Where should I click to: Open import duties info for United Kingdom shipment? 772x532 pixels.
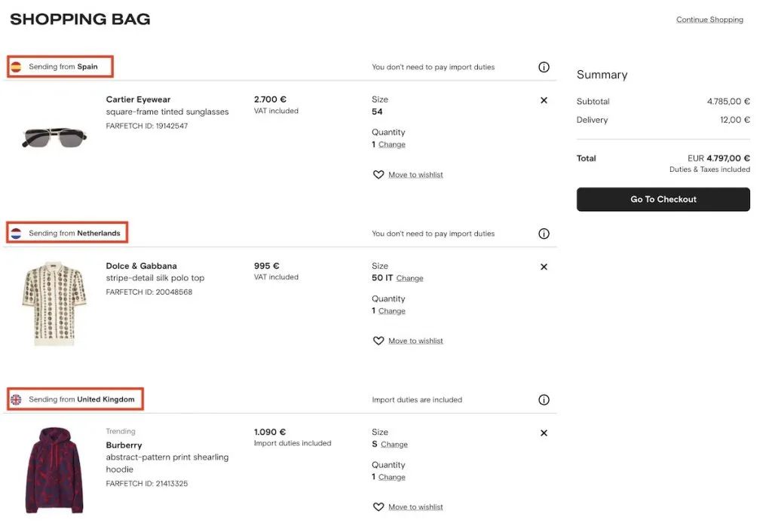point(544,400)
